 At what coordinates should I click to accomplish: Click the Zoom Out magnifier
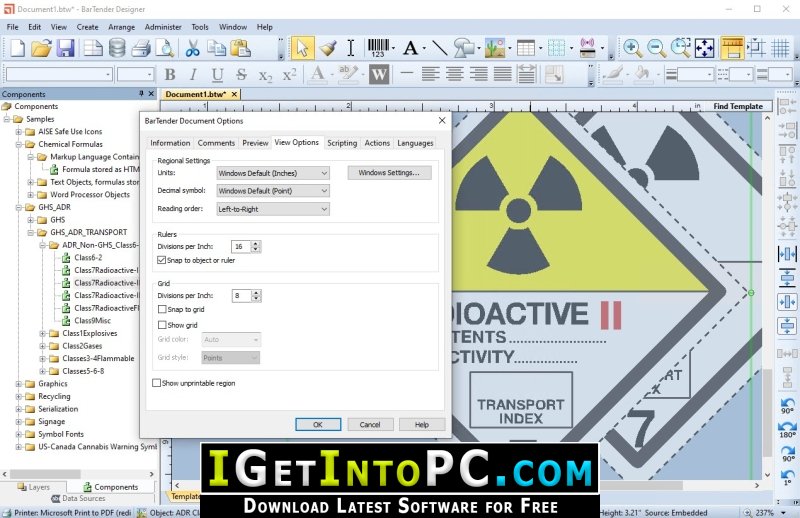[657, 48]
